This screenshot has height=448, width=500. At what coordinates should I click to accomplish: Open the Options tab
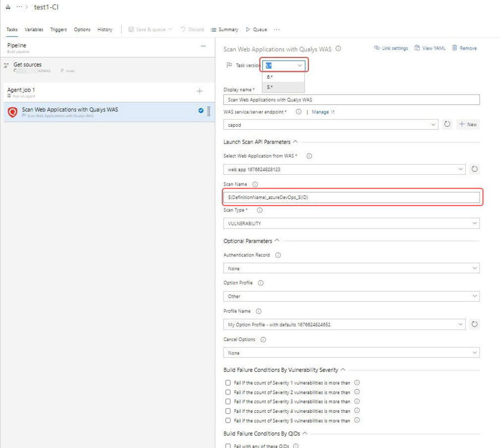point(82,29)
